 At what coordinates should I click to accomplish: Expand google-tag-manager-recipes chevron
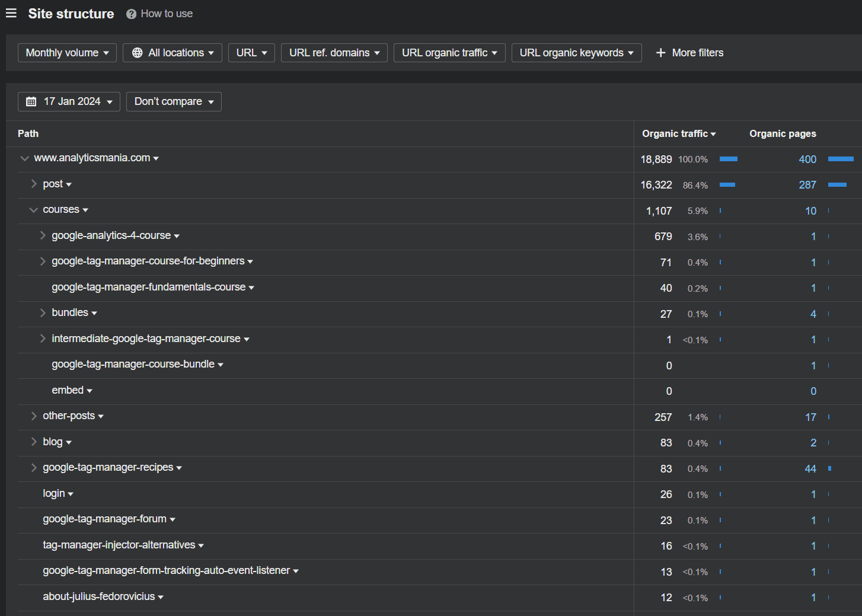[34, 468]
